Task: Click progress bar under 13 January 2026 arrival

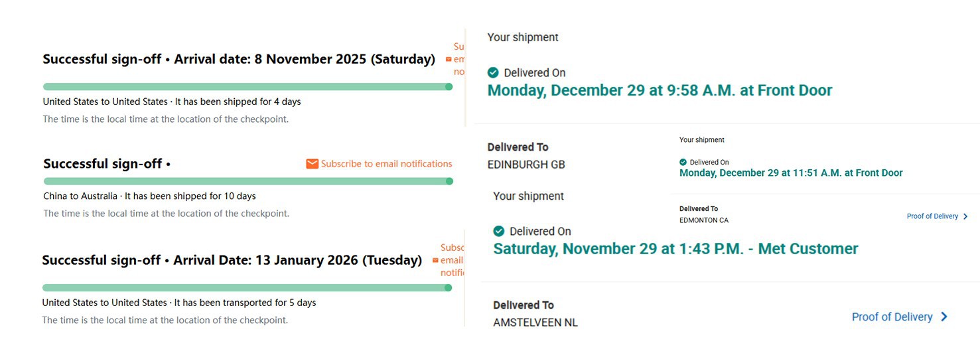Action: click(x=245, y=288)
